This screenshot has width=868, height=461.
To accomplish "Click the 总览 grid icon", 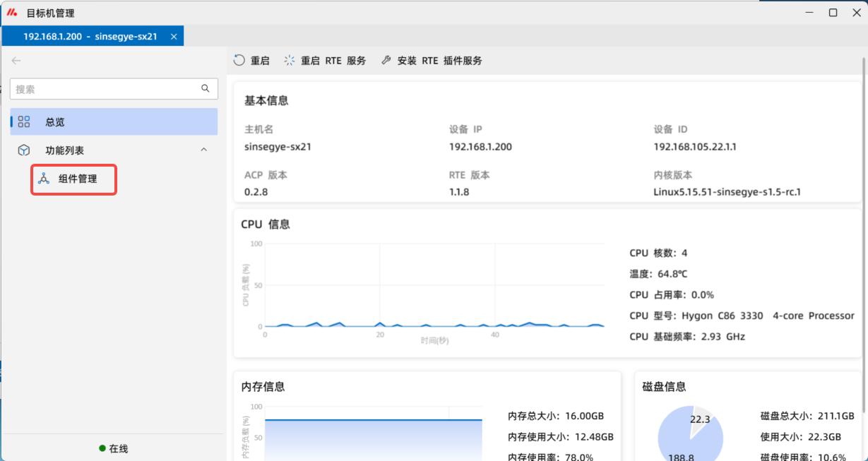I will click(24, 122).
